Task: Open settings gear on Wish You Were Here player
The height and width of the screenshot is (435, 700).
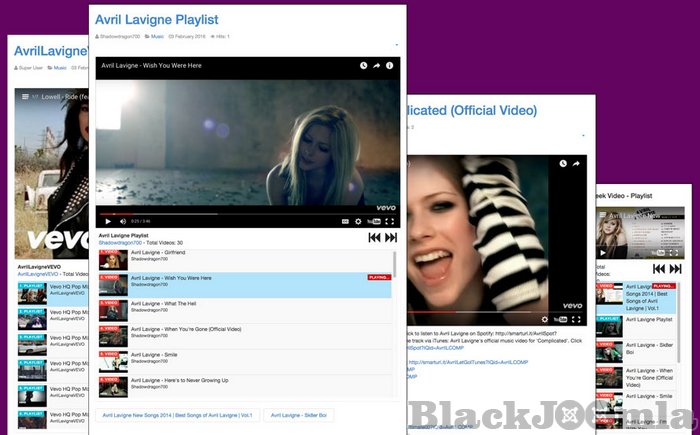Action: [358, 221]
